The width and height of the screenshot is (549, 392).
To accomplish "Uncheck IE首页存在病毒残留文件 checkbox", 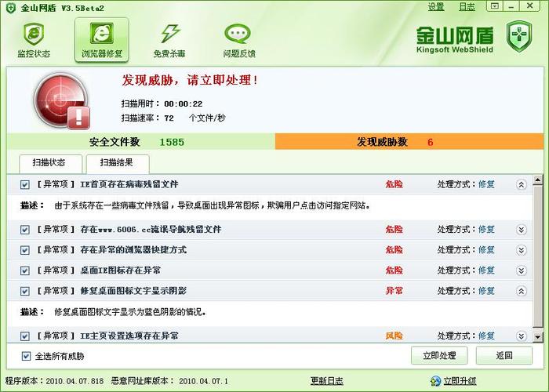I will click(24, 185).
